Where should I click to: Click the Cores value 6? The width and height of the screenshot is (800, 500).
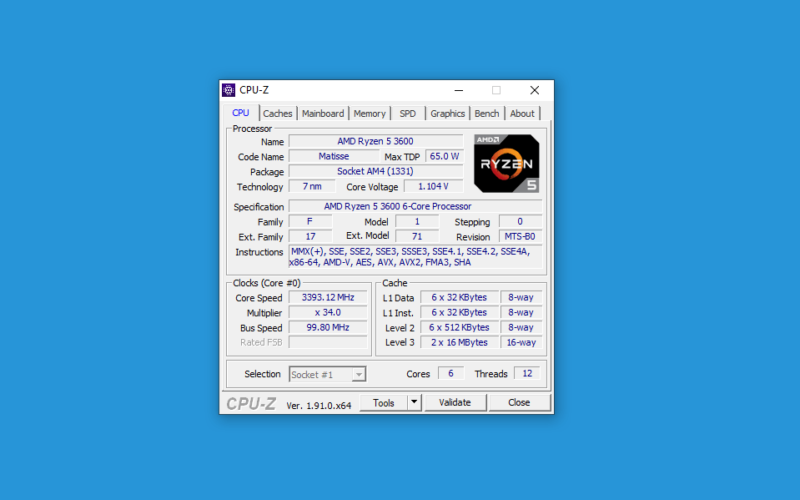click(x=451, y=373)
